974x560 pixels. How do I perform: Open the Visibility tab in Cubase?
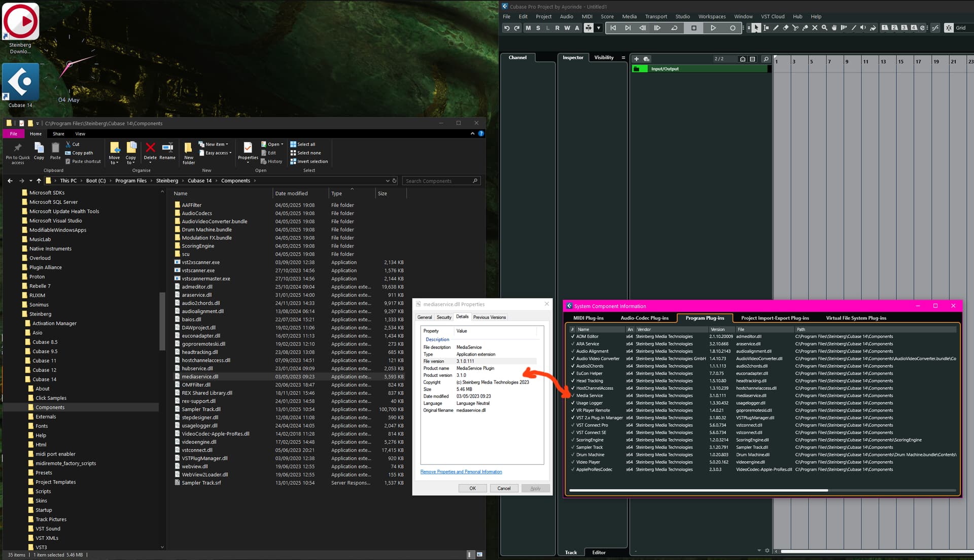(604, 58)
